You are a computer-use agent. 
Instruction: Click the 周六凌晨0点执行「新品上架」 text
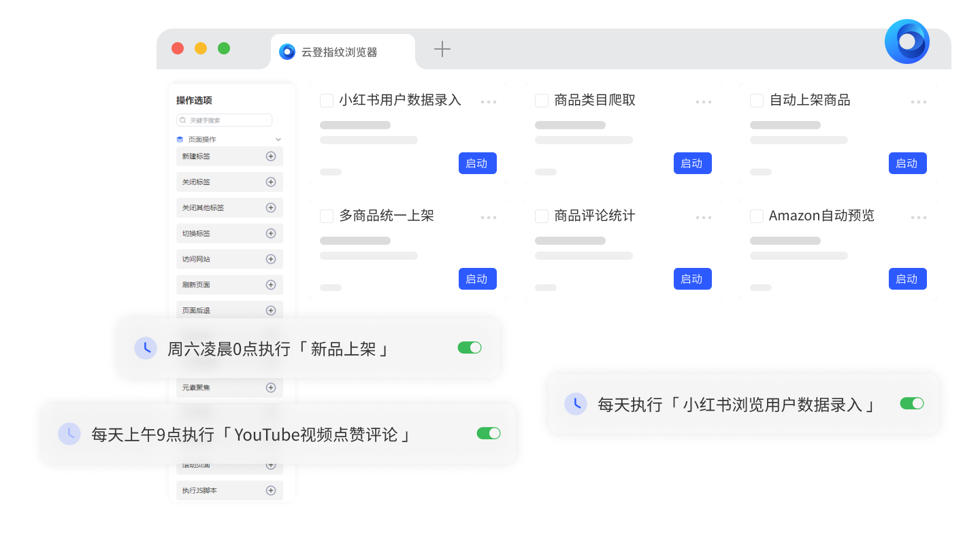pos(279,349)
